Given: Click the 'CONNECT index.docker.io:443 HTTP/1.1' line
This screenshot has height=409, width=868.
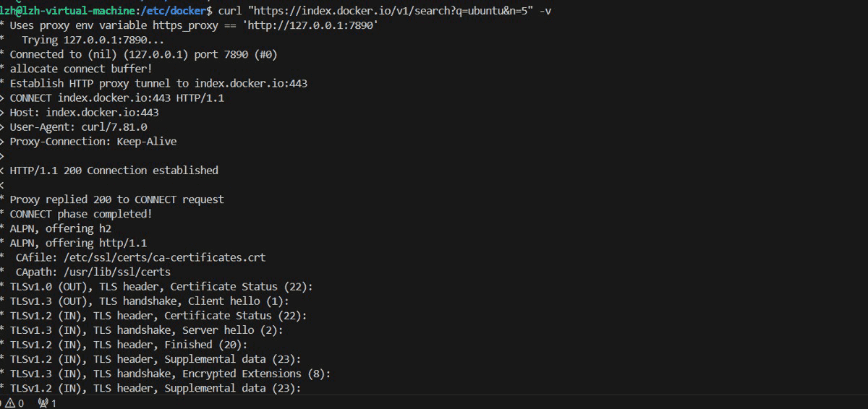Looking at the screenshot, I should click(x=116, y=98).
